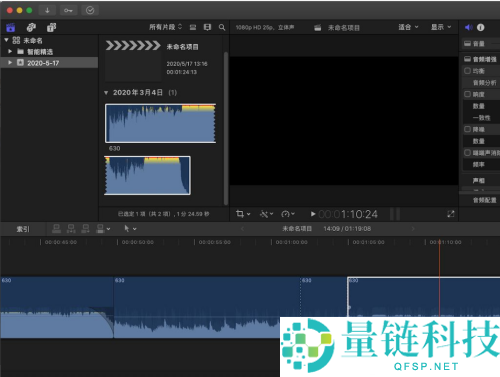Open the Select arrow tool menu
500x377 pixels.
tap(130, 229)
